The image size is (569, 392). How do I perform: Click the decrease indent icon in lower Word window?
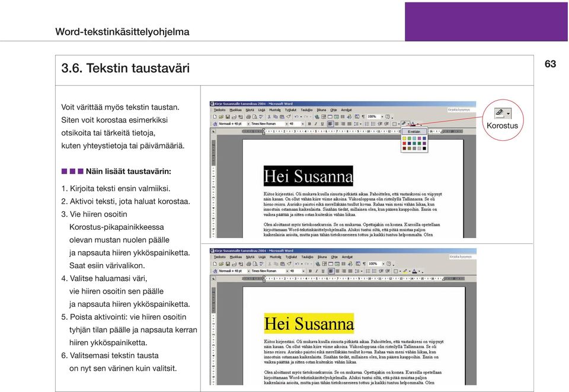[x=381, y=271]
